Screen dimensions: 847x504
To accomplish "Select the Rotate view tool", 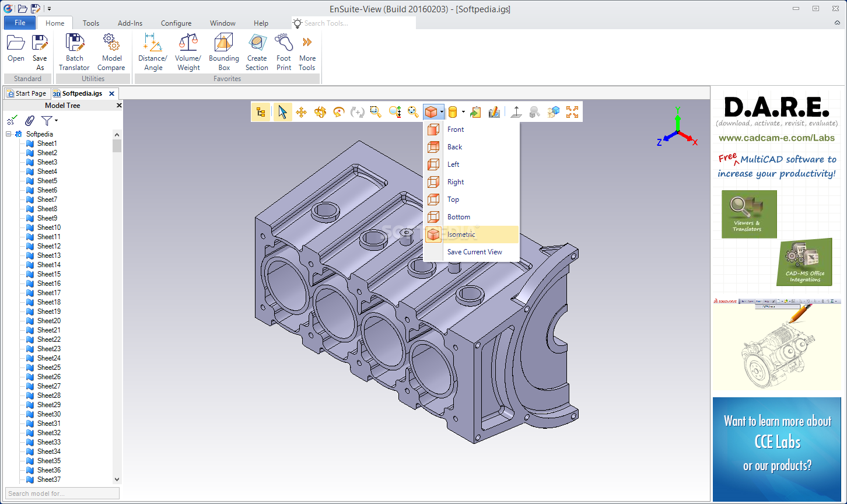I will coord(320,112).
